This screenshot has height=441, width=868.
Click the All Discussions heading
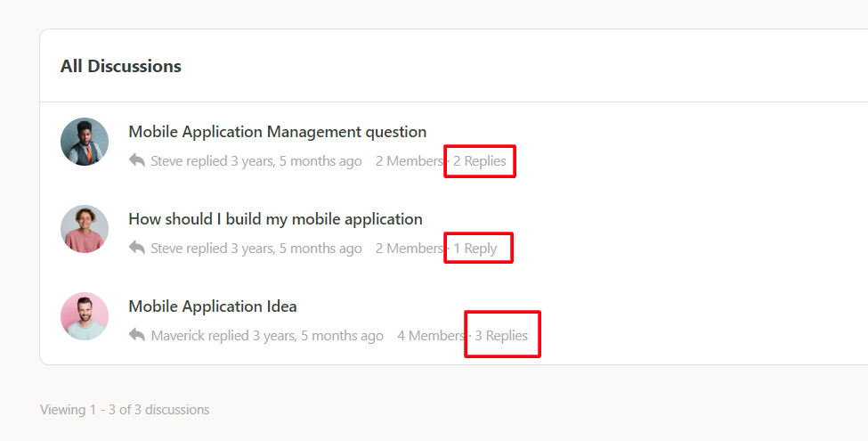click(x=121, y=66)
